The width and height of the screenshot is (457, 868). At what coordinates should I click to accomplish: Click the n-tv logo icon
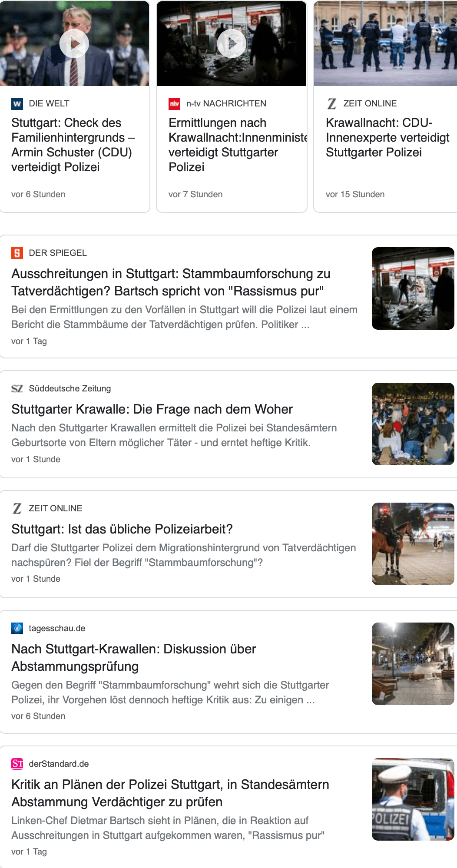pyautogui.click(x=174, y=103)
